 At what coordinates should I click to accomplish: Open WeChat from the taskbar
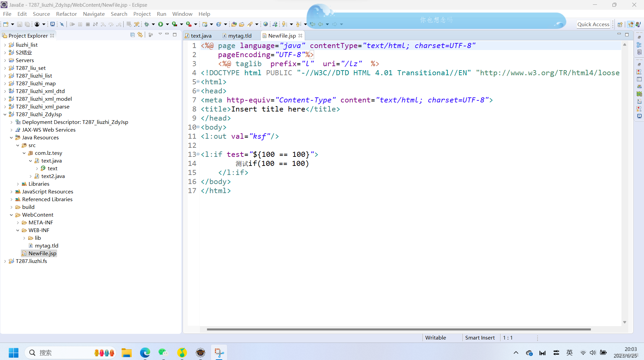pos(163,353)
